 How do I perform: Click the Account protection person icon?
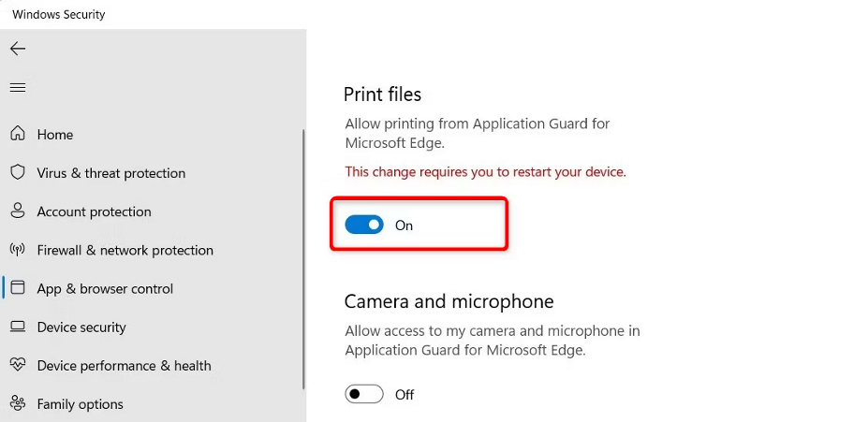(18, 211)
